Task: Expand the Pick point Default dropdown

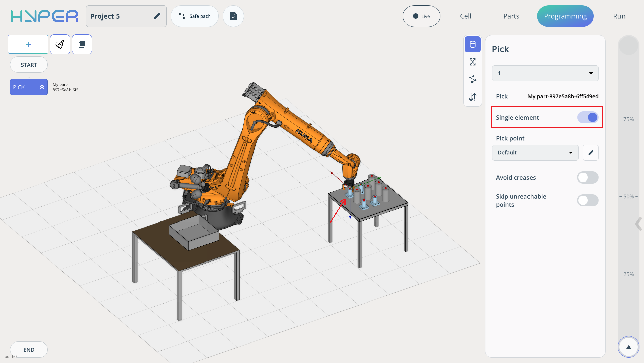Action: coord(535,153)
